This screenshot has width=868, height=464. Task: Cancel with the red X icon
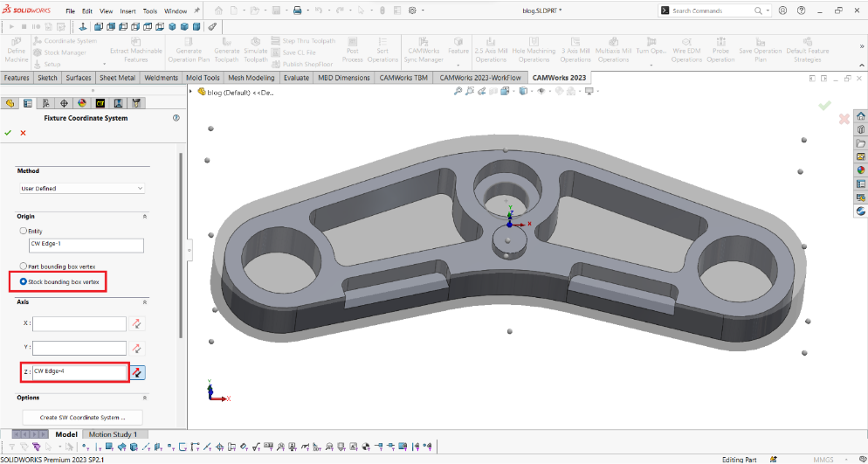point(23,133)
